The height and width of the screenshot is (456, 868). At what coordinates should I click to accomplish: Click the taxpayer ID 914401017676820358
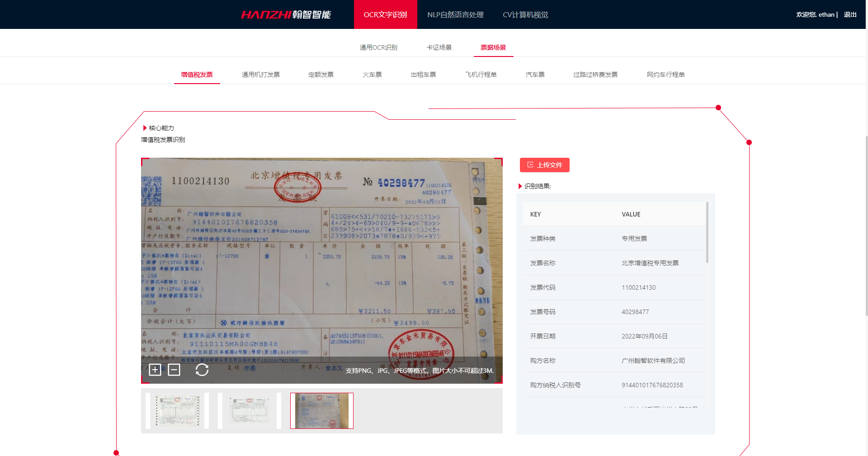click(652, 385)
